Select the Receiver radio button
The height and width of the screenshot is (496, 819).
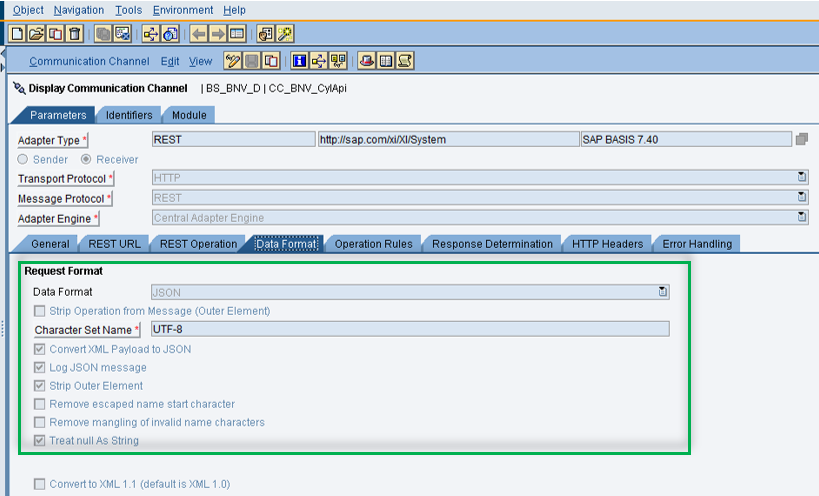pyautogui.click(x=86, y=159)
